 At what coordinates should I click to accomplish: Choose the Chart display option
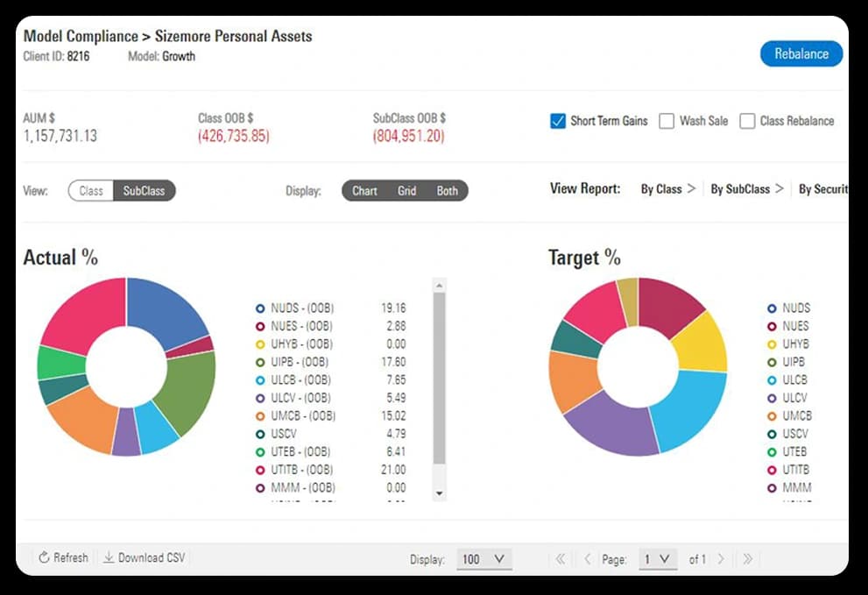coord(364,190)
